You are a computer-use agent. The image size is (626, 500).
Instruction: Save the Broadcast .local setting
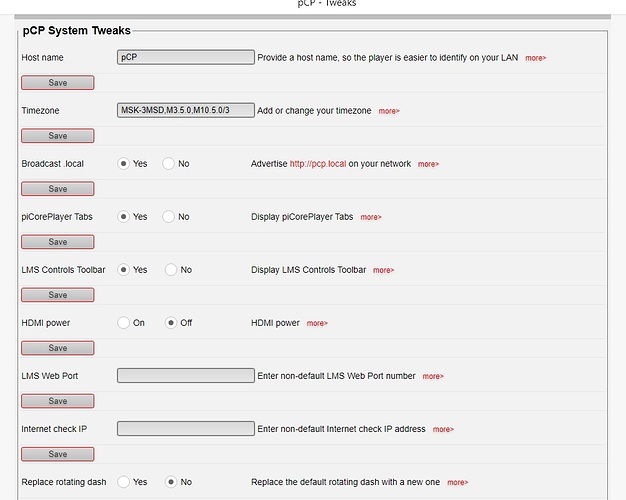coord(58,189)
